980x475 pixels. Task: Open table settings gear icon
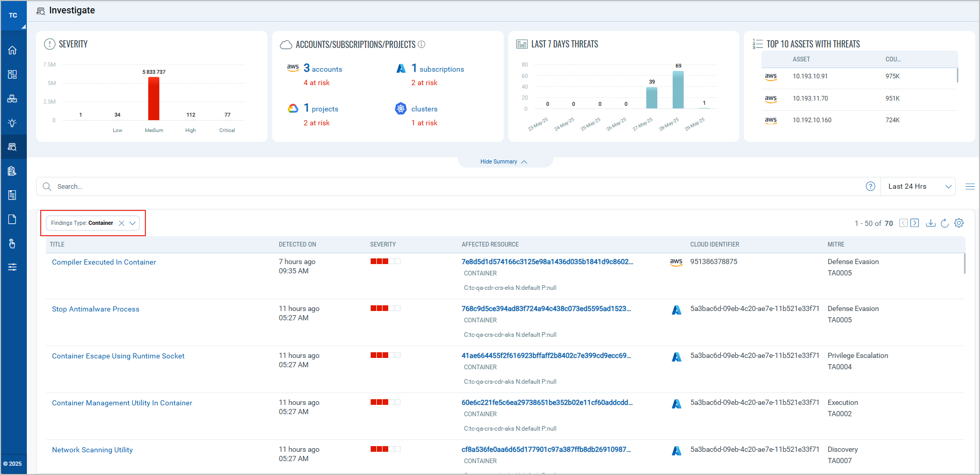[959, 223]
